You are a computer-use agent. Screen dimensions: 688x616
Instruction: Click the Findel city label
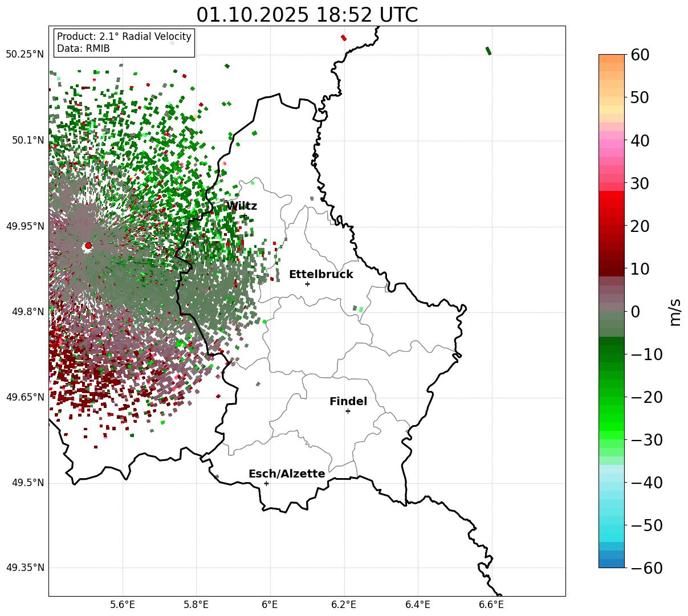(348, 401)
